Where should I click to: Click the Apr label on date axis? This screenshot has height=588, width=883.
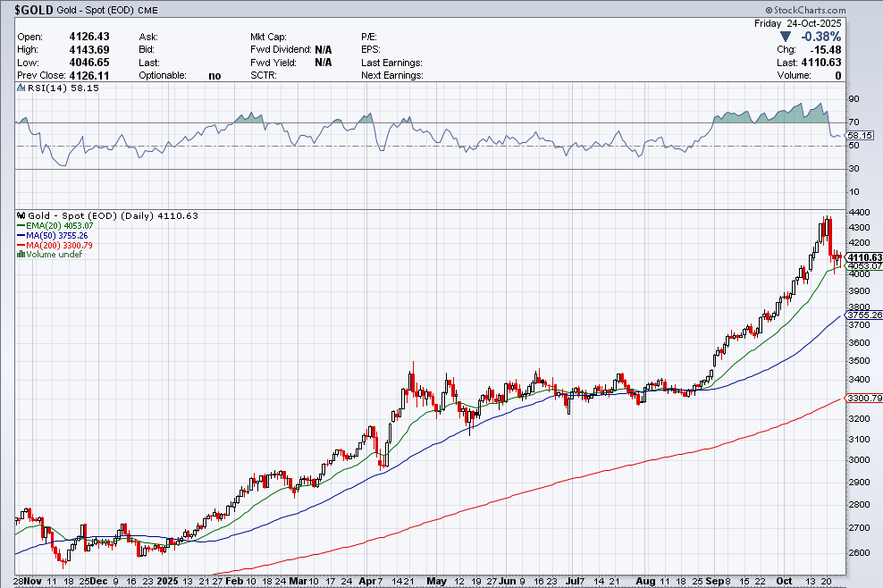tap(367, 581)
